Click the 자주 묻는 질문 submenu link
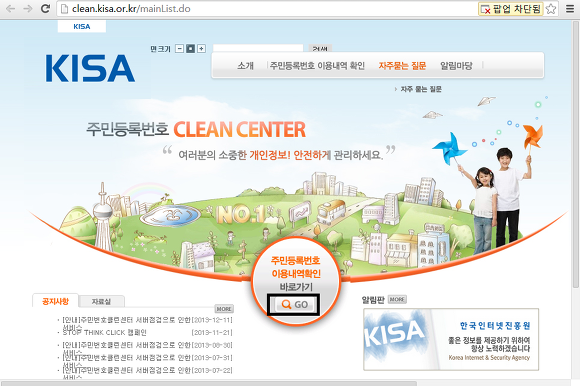The image size is (580, 386). [x=421, y=89]
